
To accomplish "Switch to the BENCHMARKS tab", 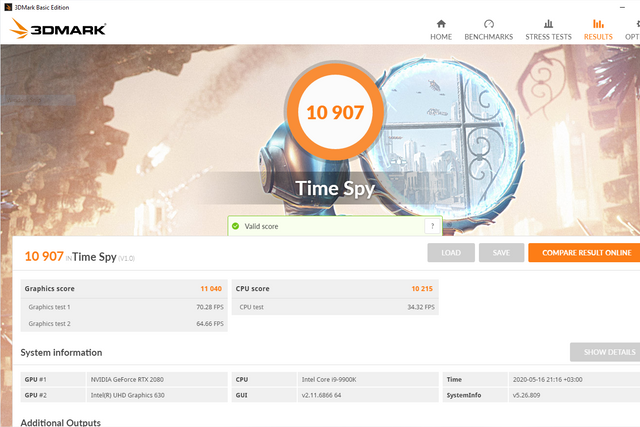I will [489, 30].
